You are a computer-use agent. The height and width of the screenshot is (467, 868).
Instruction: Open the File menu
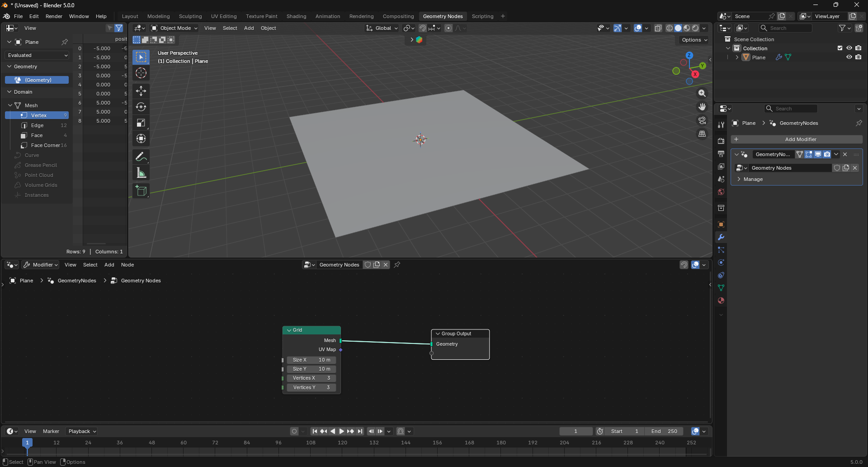click(18, 16)
